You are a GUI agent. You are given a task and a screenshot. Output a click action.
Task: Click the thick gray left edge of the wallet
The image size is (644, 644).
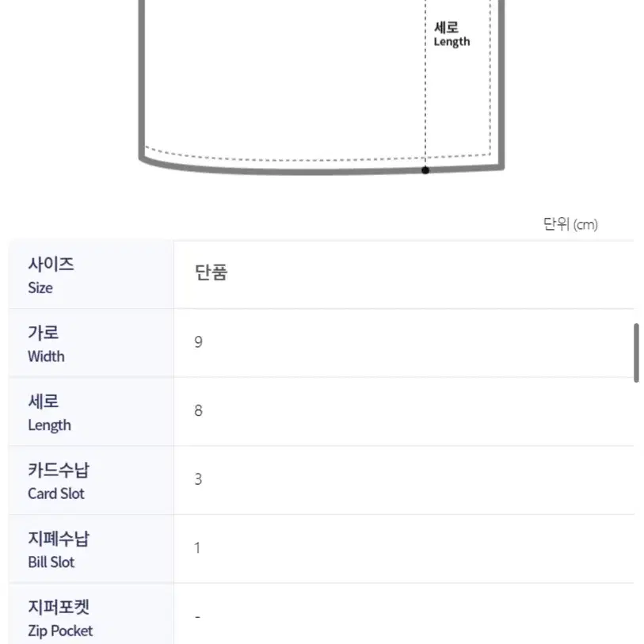coord(142,80)
